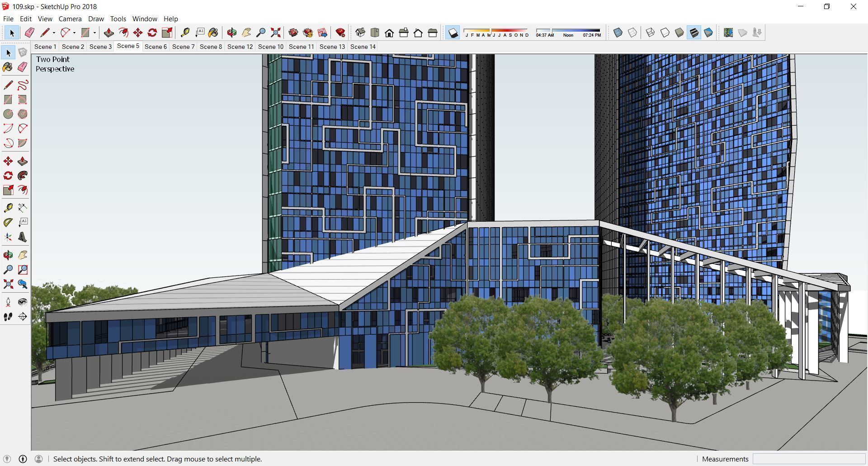Viewport: 868px width, 466px height.
Task: Enable Shaded face style
Action: point(679,33)
